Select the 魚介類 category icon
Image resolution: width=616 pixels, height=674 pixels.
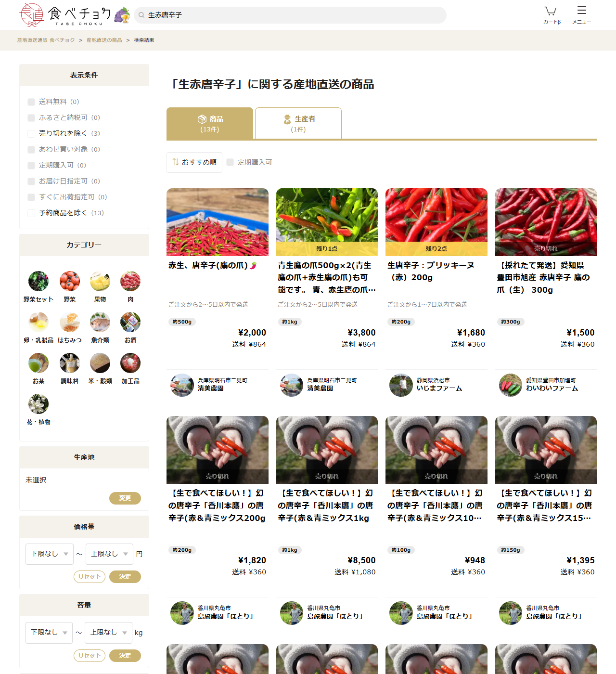point(100,322)
